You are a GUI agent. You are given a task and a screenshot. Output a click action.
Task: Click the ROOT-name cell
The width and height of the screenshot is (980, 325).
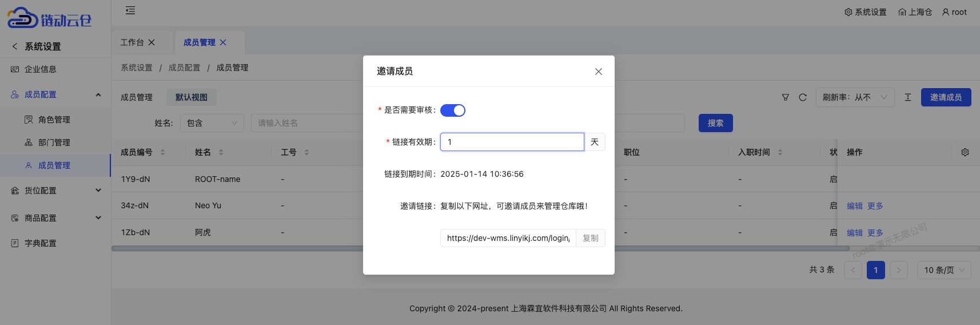[218, 179]
